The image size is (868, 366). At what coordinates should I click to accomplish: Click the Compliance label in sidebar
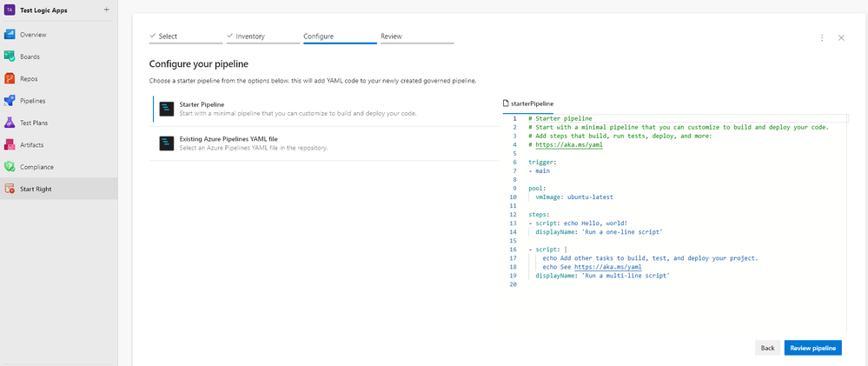coord(36,167)
